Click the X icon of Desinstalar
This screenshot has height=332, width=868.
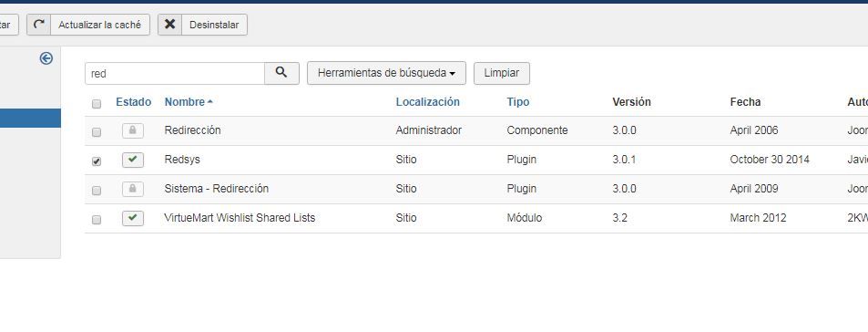click(x=170, y=25)
